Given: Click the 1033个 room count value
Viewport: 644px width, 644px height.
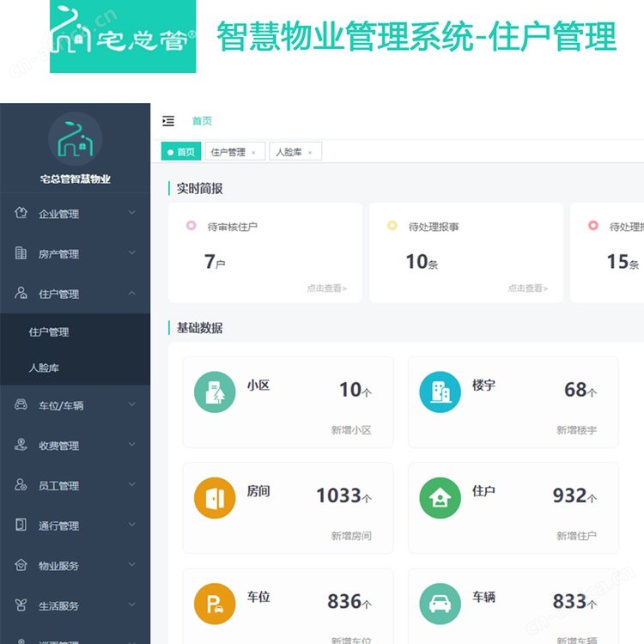Looking at the screenshot, I should tap(343, 495).
